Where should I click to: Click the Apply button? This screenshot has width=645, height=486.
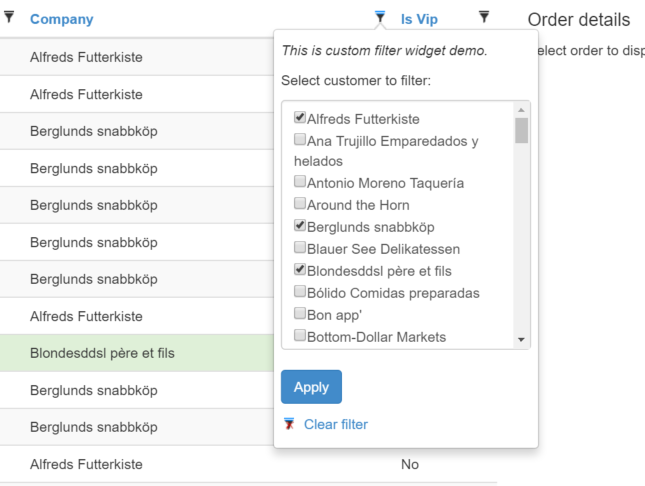(311, 387)
